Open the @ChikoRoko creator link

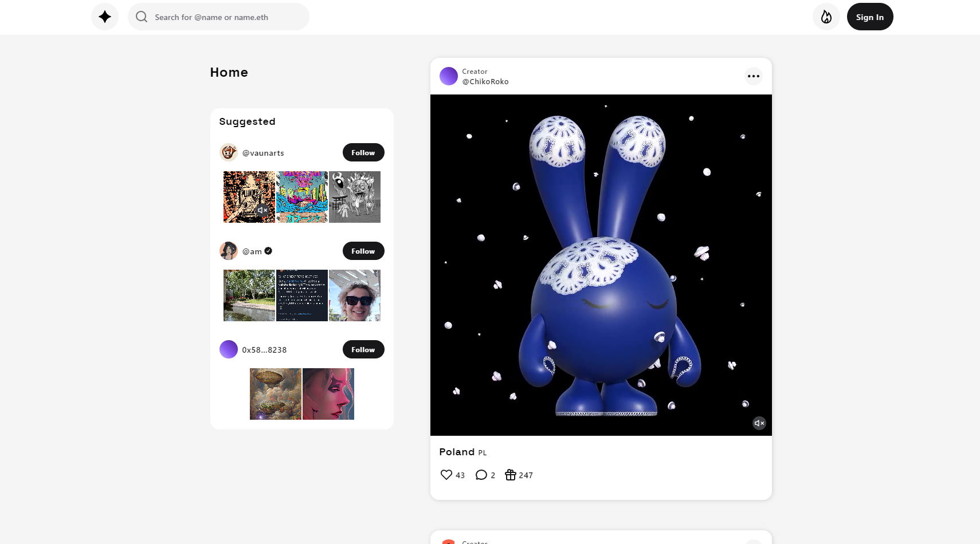485,81
